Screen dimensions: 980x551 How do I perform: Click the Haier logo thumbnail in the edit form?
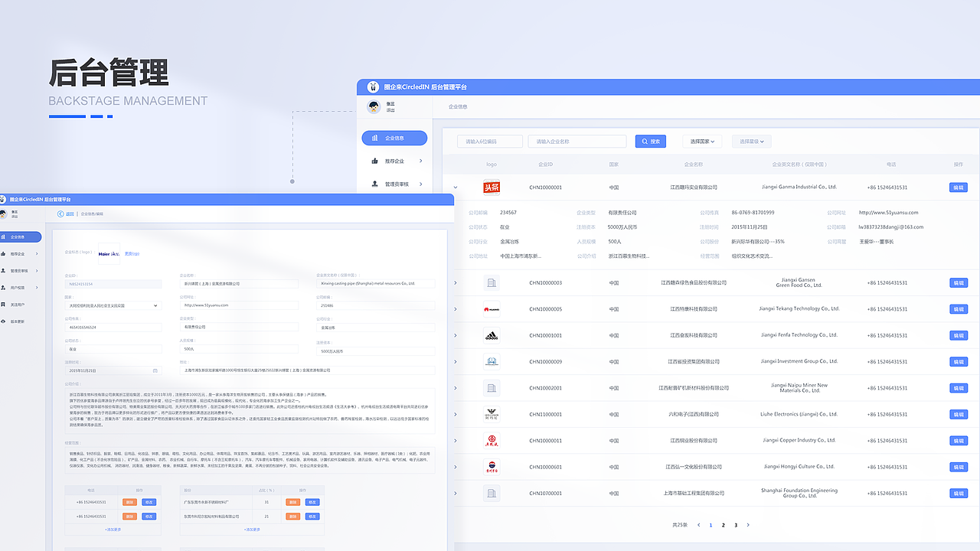point(109,253)
